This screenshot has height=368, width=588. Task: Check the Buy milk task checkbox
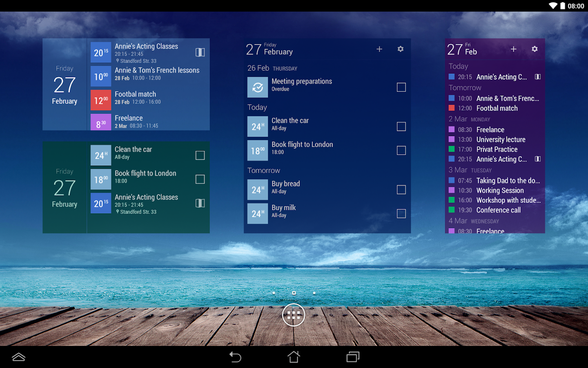[x=401, y=213]
